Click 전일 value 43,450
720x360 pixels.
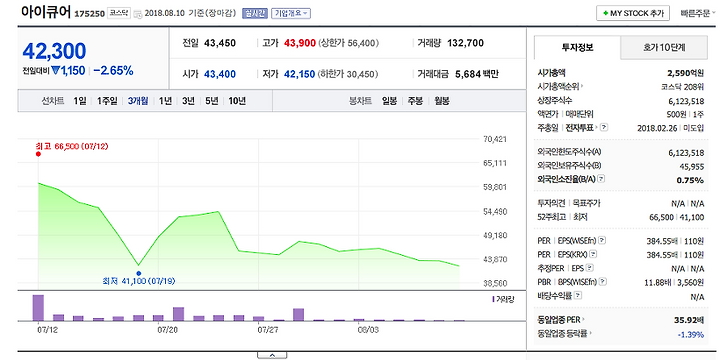[x=219, y=44]
